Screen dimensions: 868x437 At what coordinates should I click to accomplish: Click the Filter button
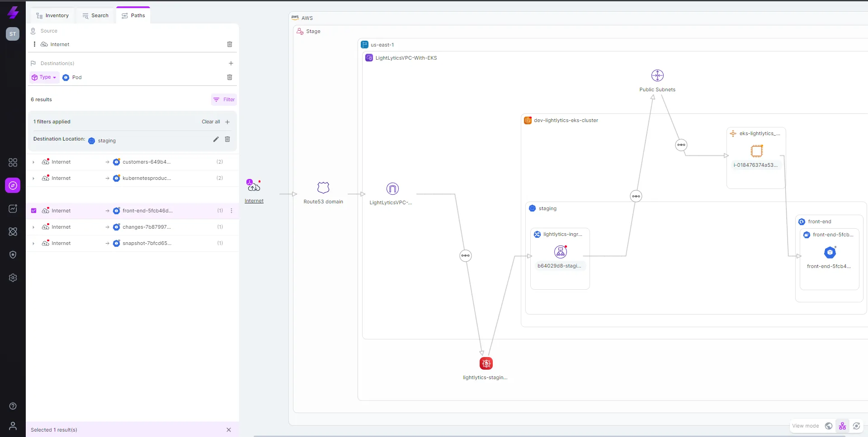(224, 99)
